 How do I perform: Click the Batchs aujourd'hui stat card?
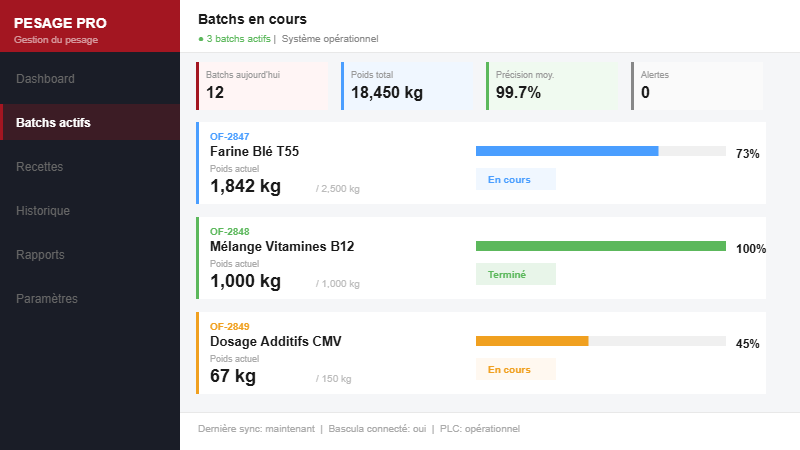pyautogui.click(x=262, y=86)
